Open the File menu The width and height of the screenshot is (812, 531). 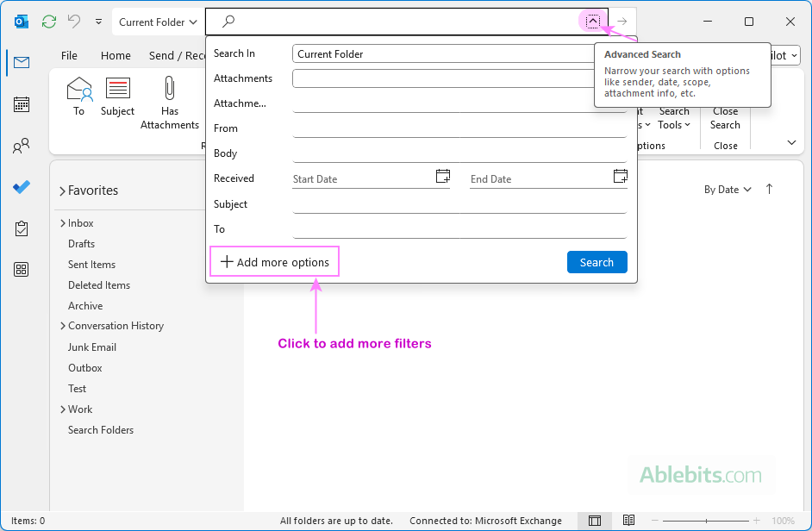click(69, 55)
